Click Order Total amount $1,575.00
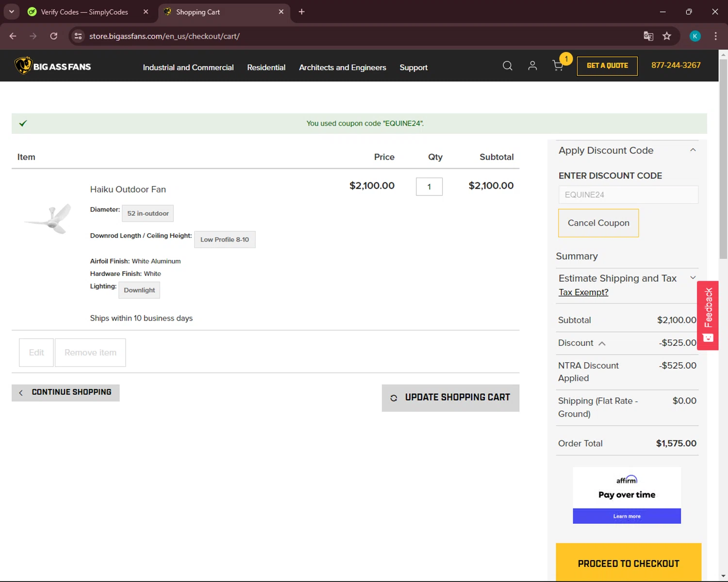The width and height of the screenshot is (728, 582). 676,443
